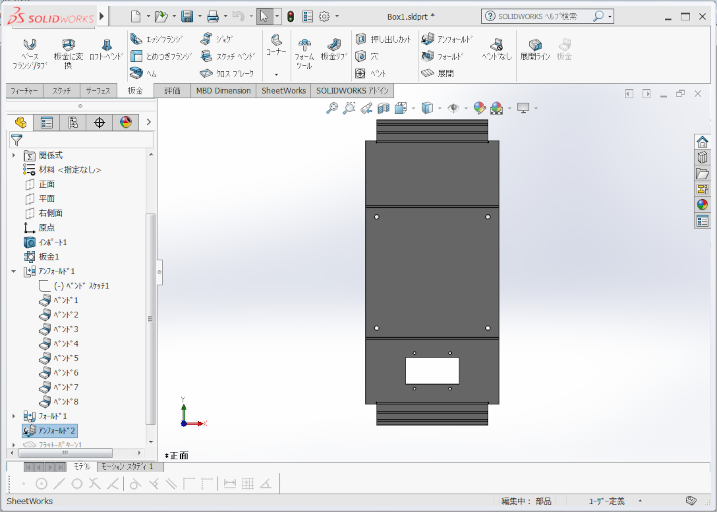Open the Corner tool dropdown arrow

pyautogui.click(x=276, y=74)
